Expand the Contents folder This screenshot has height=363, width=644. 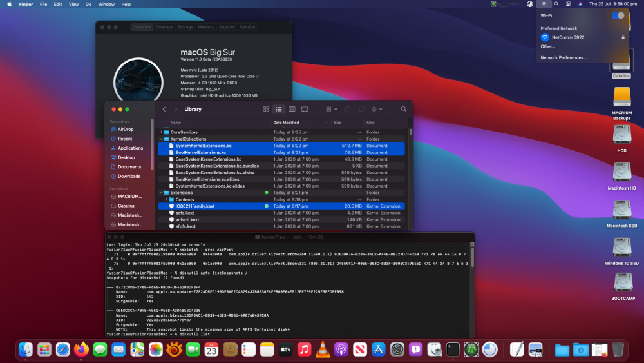[166, 199]
